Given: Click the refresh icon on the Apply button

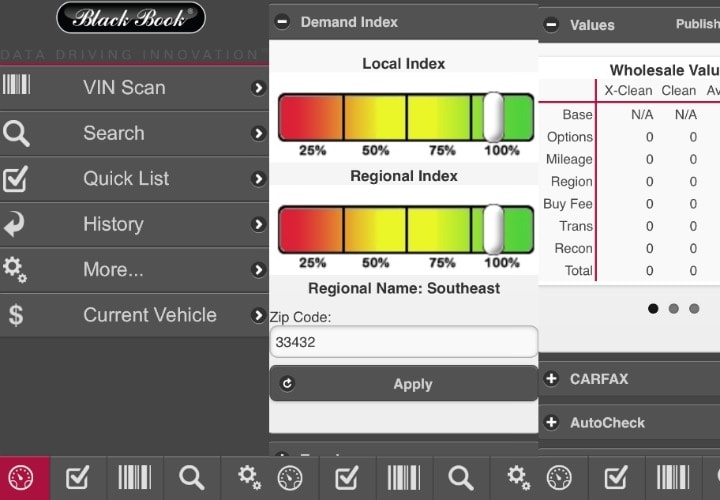Looking at the screenshot, I should point(288,384).
